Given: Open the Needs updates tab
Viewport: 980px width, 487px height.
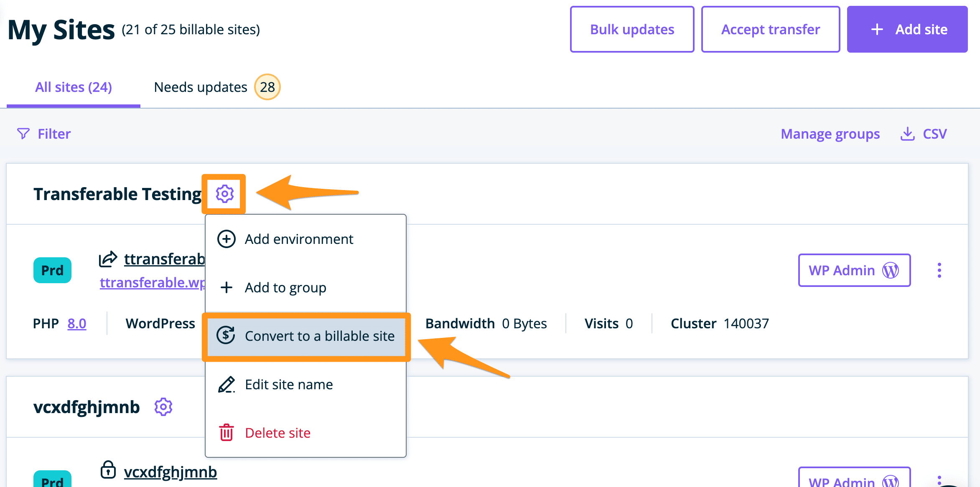Looking at the screenshot, I should (x=201, y=87).
